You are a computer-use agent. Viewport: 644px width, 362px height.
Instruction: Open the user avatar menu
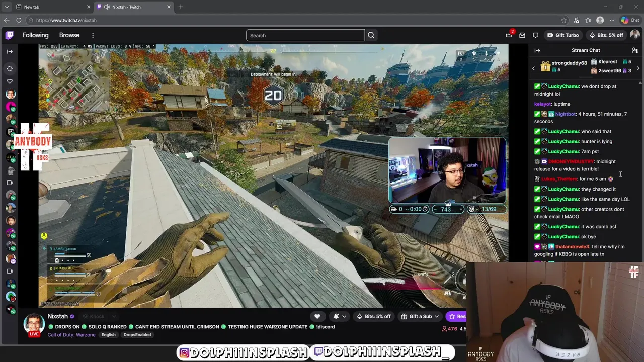(x=634, y=35)
